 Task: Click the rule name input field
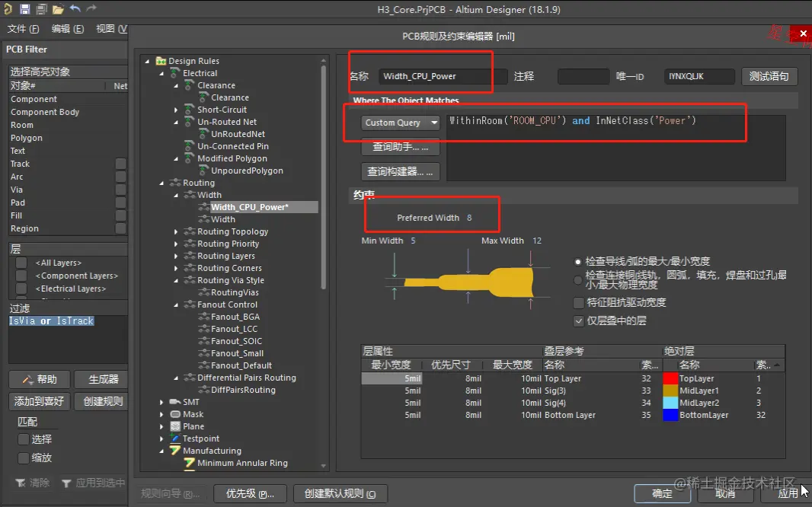[x=443, y=77]
